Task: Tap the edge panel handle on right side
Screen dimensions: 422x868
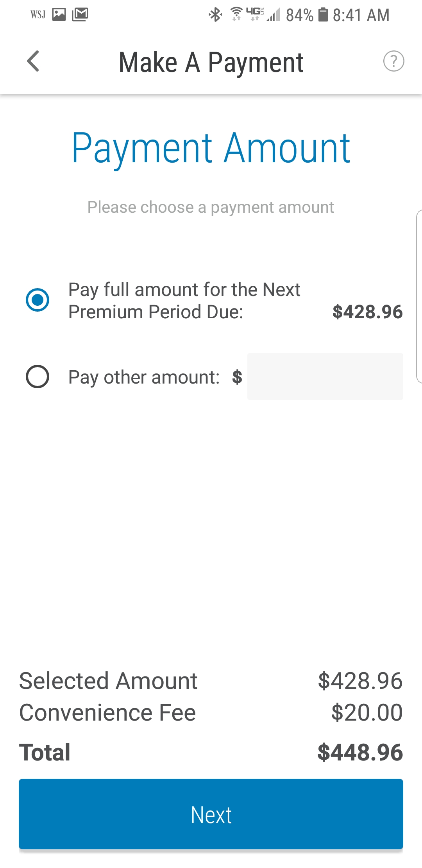Action: pyautogui.click(x=419, y=296)
